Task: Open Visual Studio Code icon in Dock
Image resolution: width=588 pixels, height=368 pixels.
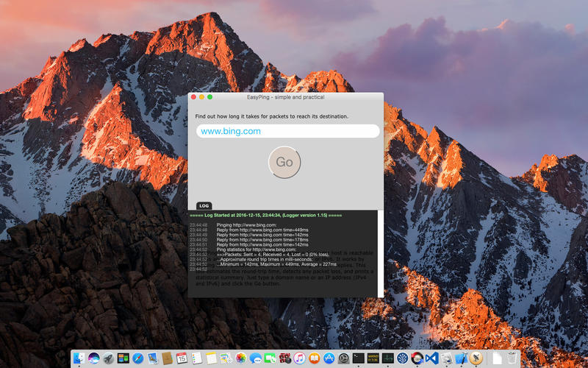Action: point(432,358)
